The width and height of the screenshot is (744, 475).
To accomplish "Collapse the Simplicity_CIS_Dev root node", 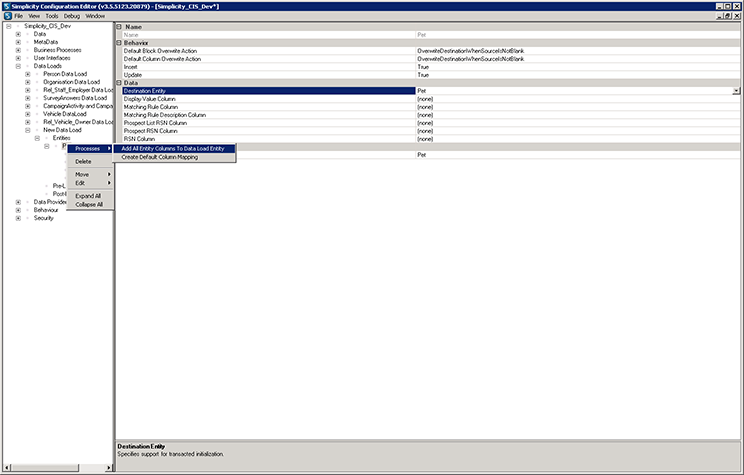I will coord(9,26).
